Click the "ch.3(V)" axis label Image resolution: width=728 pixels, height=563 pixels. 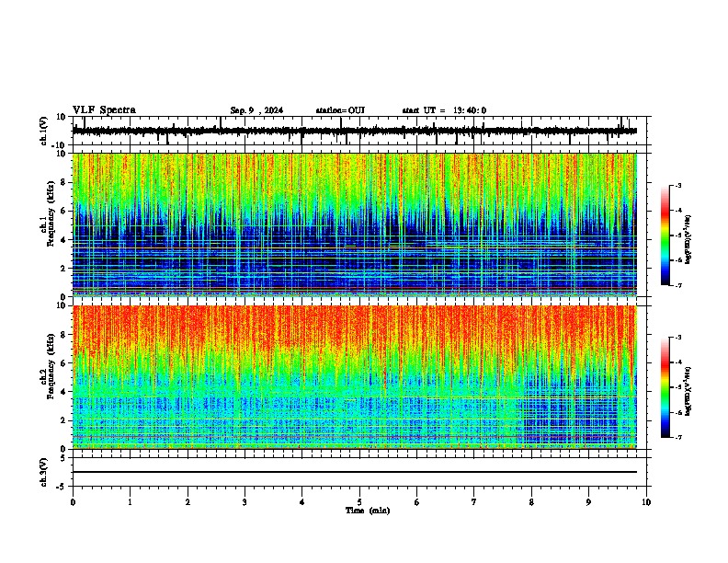pyautogui.click(x=44, y=473)
